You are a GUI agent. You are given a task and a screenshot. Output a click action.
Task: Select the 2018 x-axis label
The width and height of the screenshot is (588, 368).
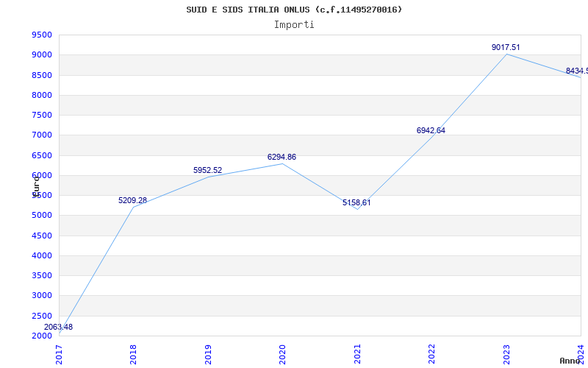133,355
